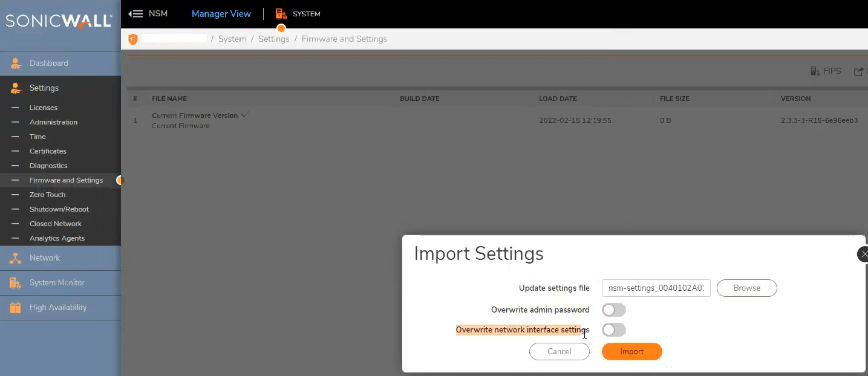868x376 pixels.
Task: Click the Dashboard icon in sidebar
Action: pyautogui.click(x=16, y=63)
